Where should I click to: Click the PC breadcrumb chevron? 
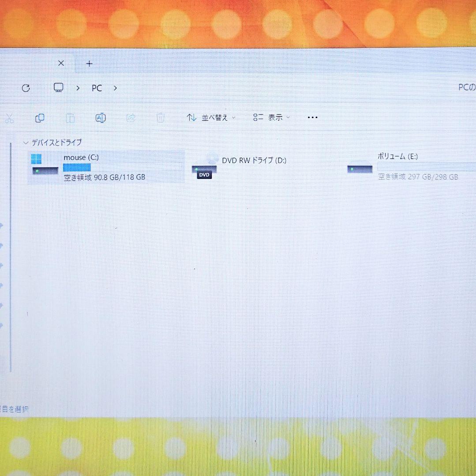point(115,88)
